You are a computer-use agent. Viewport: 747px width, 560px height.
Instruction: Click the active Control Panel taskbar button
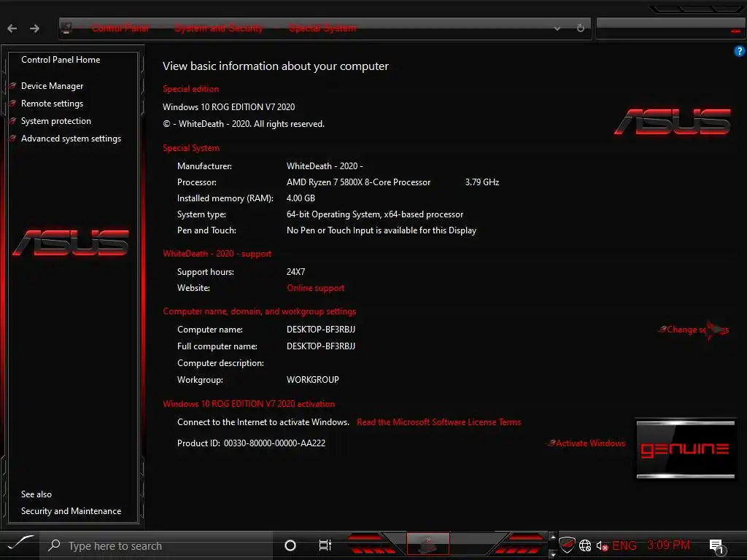pos(427,544)
